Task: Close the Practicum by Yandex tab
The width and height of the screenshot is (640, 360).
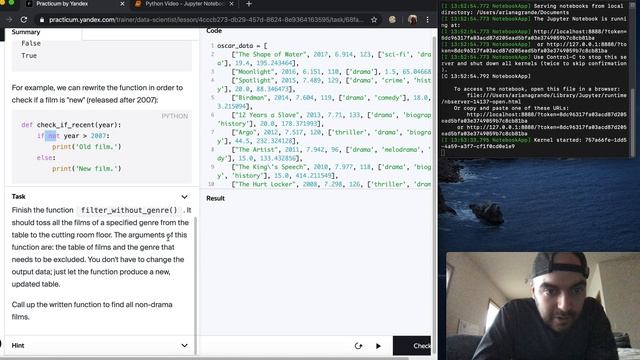Action: 122,4
